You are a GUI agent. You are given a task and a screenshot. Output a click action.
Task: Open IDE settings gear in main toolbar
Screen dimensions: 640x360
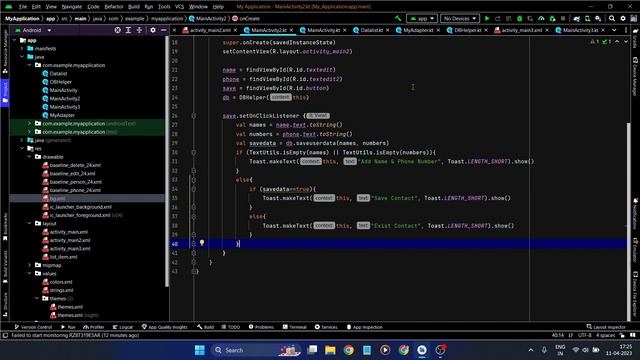point(623,18)
